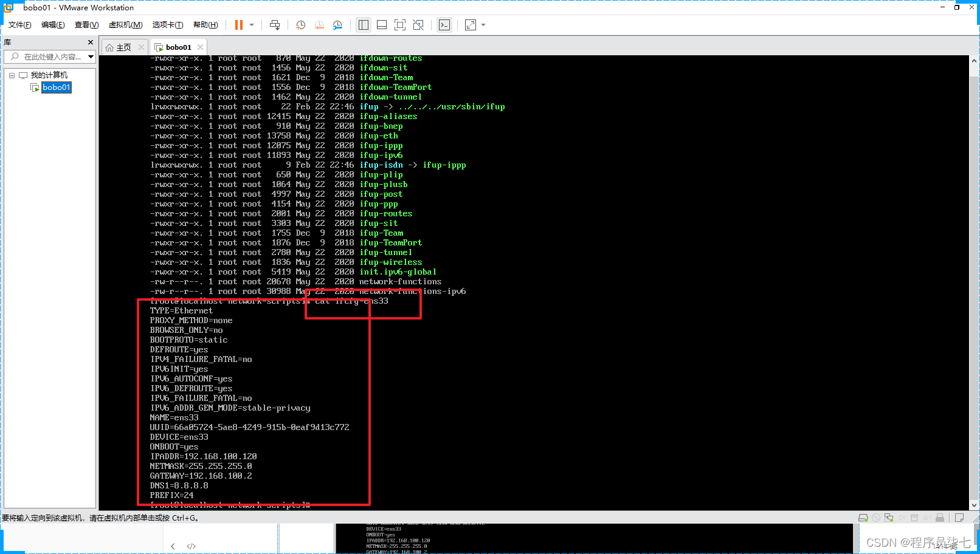Click the GATEWAY=192.168.100.2 line

(x=201, y=476)
